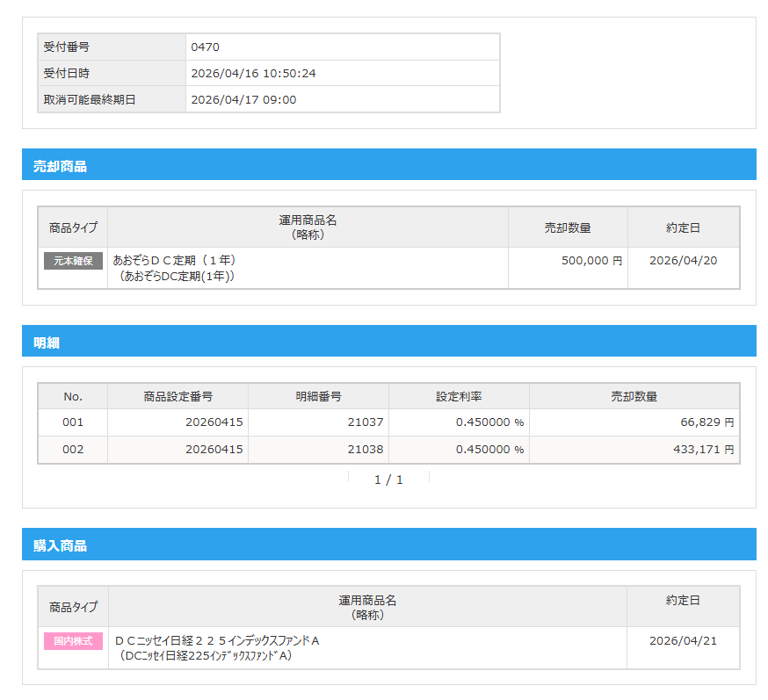Select the ＤＣニッセイ日経２２５インデックスファンドＡ product name
Image resolution: width=768 pixels, height=700 pixels.
pos(217,641)
